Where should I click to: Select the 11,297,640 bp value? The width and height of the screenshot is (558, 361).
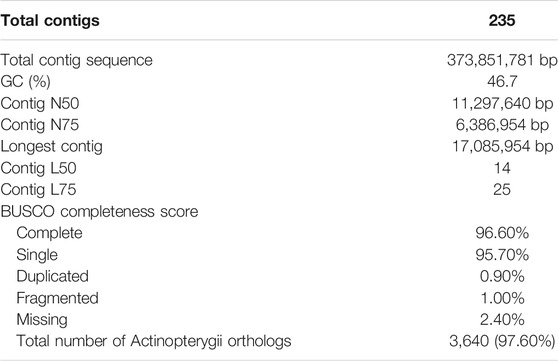(x=502, y=104)
